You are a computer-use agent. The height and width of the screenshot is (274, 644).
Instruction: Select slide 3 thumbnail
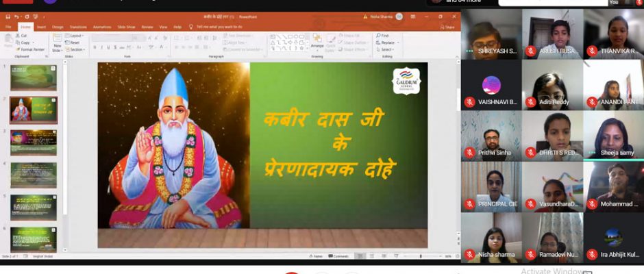coord(34,142)
